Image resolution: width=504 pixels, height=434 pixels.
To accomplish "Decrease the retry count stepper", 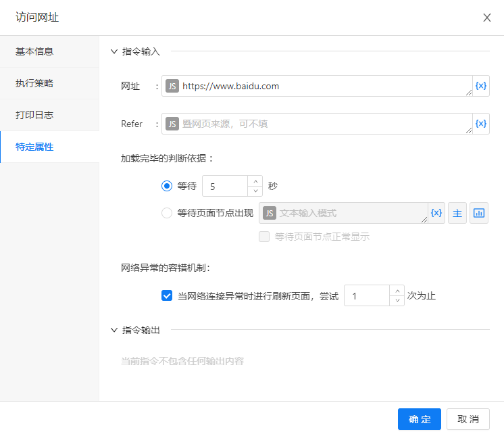I will click(397, 300).
